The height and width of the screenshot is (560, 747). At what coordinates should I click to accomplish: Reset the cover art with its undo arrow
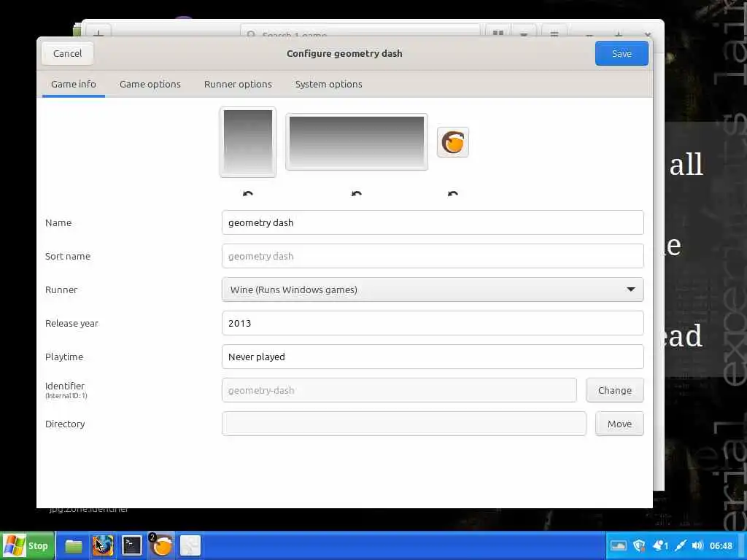click(248, 193)
